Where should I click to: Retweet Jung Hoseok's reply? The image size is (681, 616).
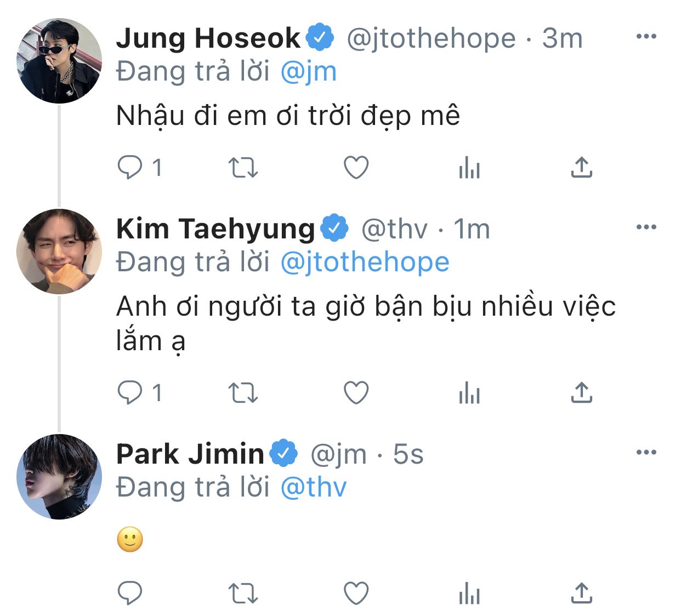click(x=243, y=168)
